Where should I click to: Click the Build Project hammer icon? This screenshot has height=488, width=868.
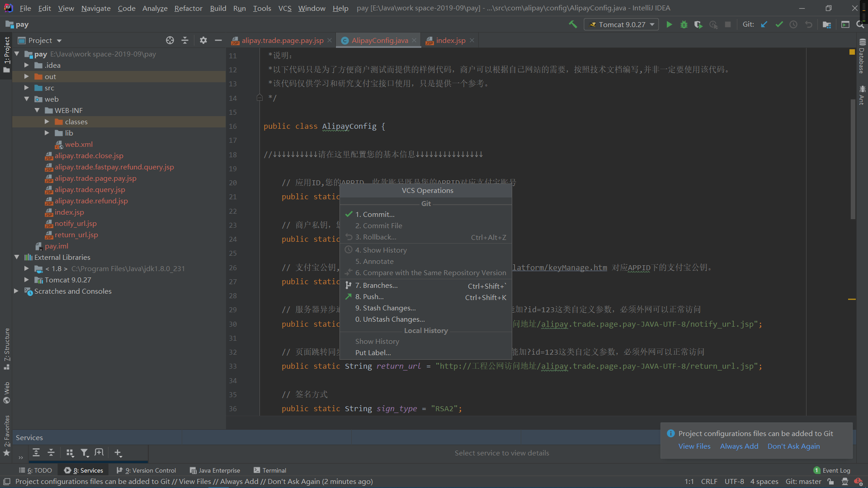click(573, 24)
